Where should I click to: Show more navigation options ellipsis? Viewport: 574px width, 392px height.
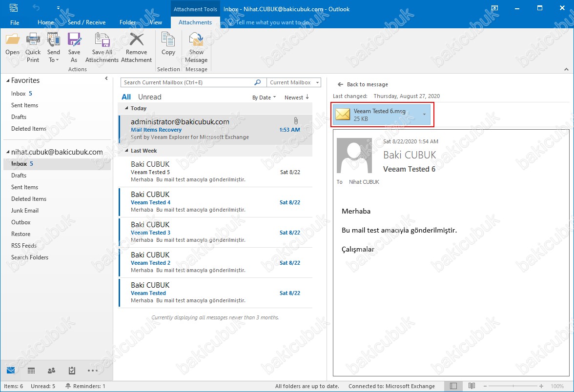(93, 371)
